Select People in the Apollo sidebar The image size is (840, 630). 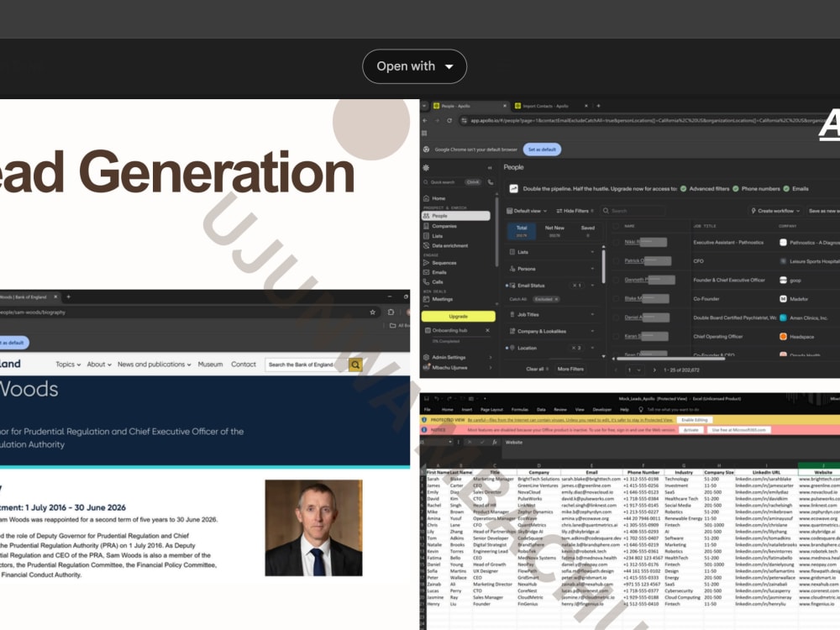pos(456,216)
